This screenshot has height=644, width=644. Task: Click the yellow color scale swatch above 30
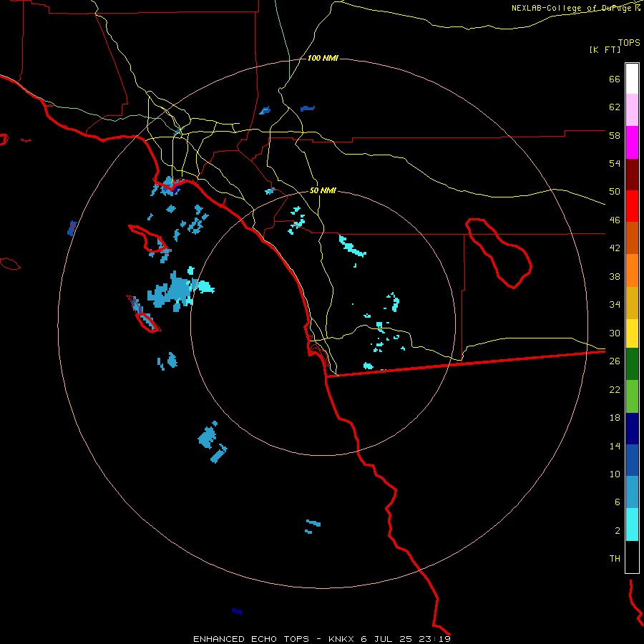(x=632, y=333)
